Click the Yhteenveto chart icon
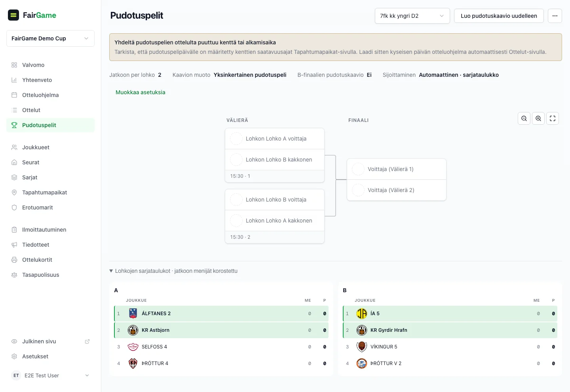This screenshot has height=392, width=570. pyautogui.click(x=14, y=80)
